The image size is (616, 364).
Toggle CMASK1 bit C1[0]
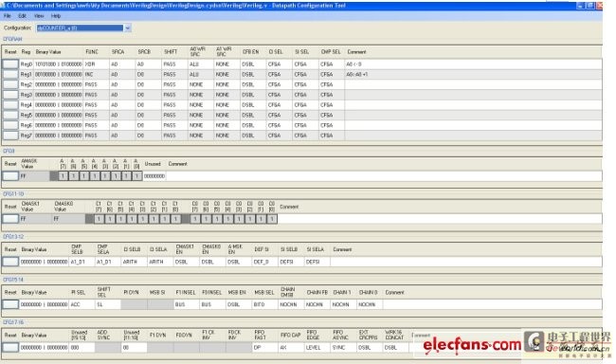tap(175, 219)
